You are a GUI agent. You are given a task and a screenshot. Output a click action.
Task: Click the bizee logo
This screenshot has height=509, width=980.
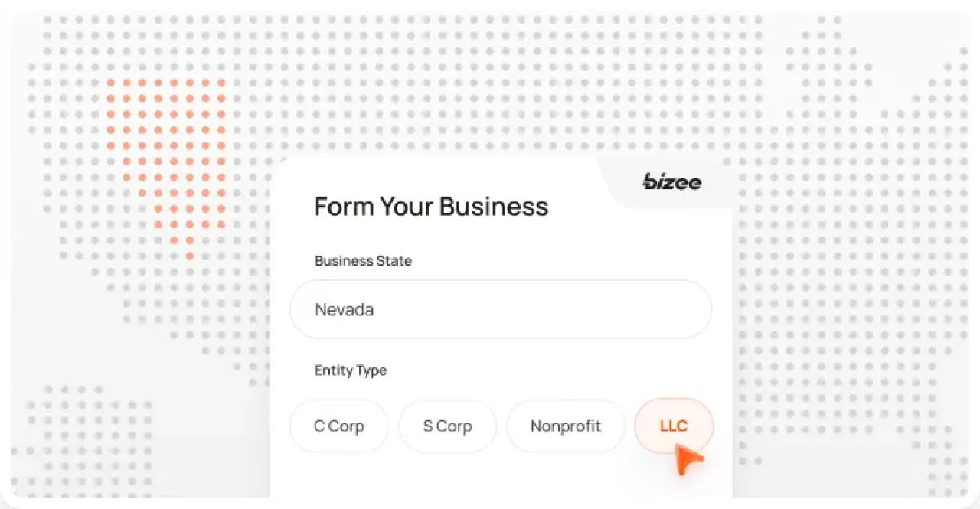[671, 181]
